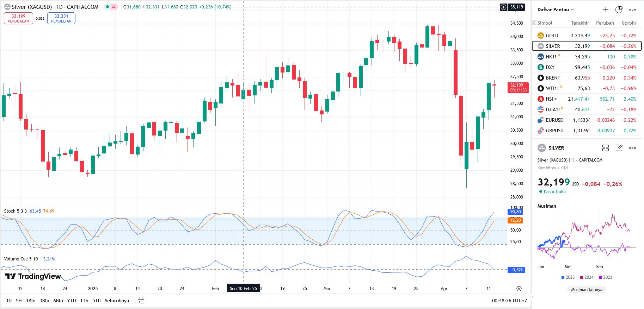Switch the chart range to 3Bln

(44, 301)
